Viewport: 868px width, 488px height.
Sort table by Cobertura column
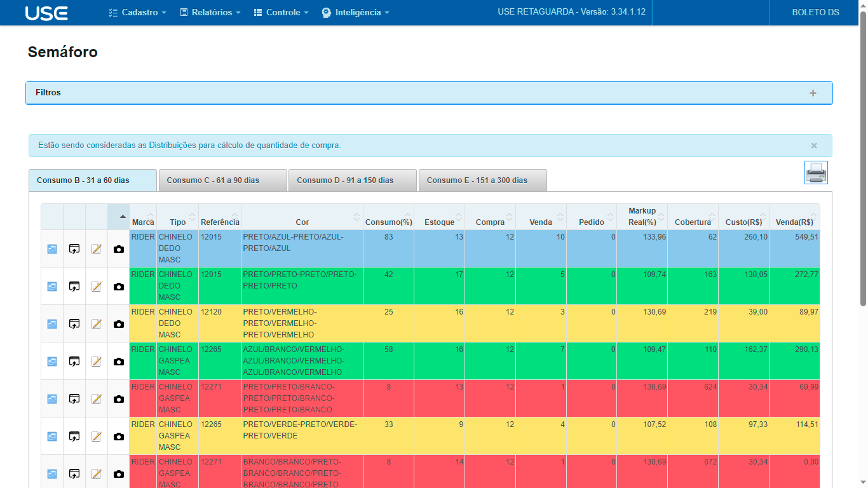(x=693, y=217)
